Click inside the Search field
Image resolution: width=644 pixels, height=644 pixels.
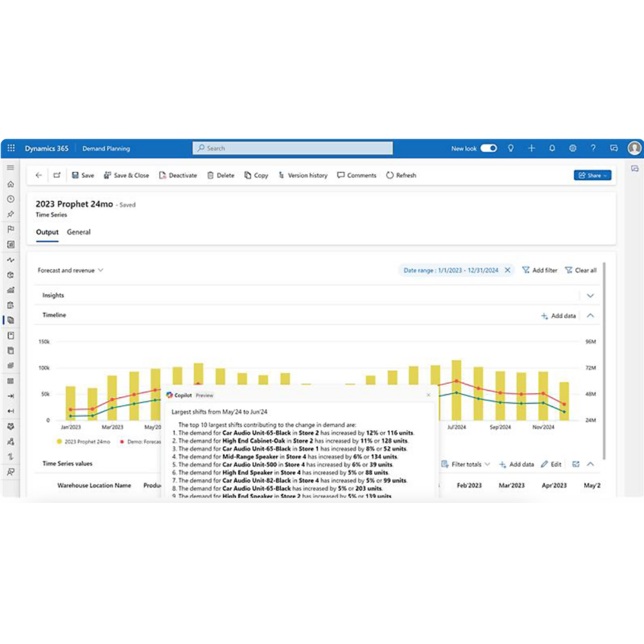(x=292, y=148)
